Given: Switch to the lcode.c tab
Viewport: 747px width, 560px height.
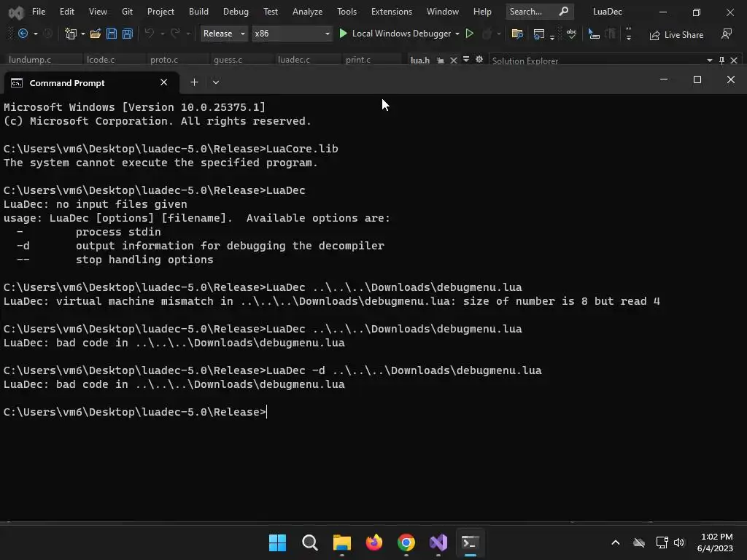Looking at the screenshot, I should point(101,60).
